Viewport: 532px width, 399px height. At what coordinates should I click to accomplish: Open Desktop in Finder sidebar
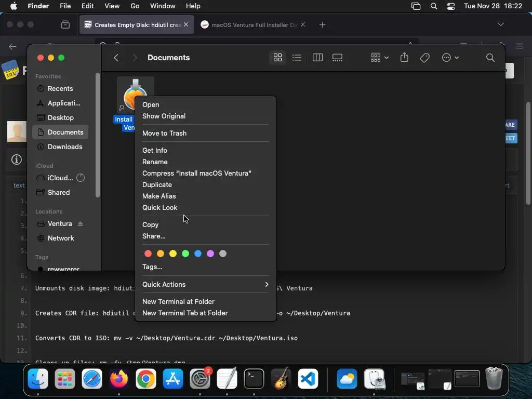[60, 118]
